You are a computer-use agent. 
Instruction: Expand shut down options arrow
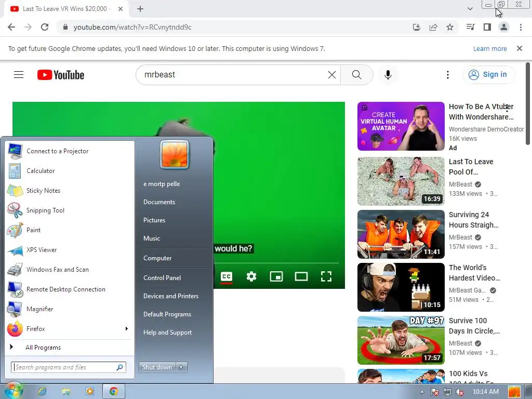181,367
